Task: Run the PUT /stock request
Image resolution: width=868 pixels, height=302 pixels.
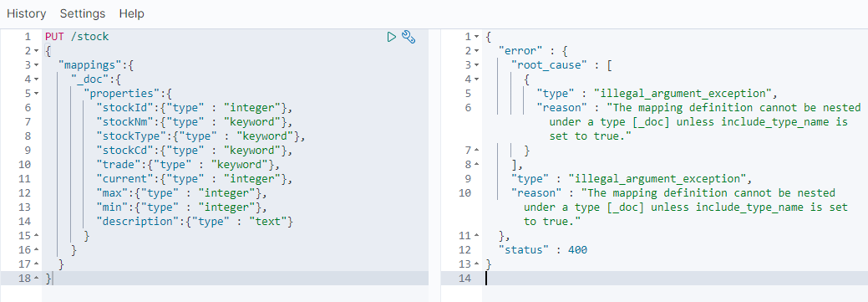Action: coord(391,37)
